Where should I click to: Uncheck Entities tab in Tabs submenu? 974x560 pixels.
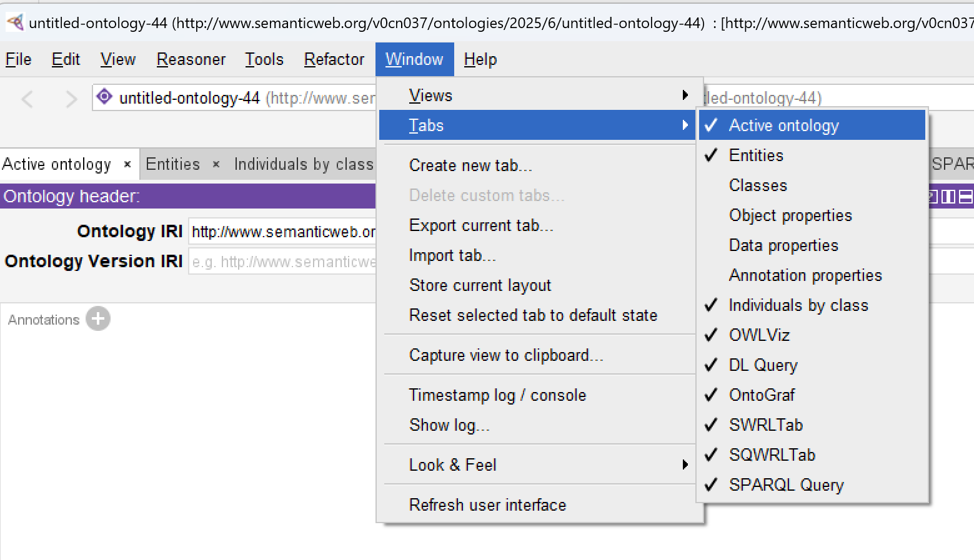812,155
